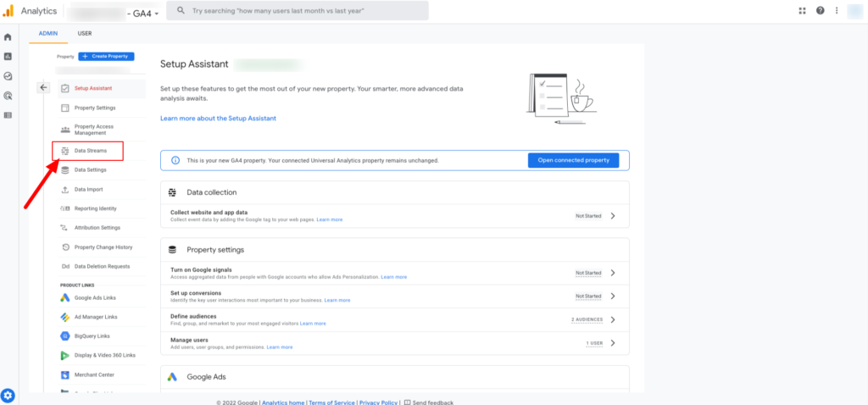
Task: Click the info icon in the GA4 notice banner
Action: click(175, 160)
